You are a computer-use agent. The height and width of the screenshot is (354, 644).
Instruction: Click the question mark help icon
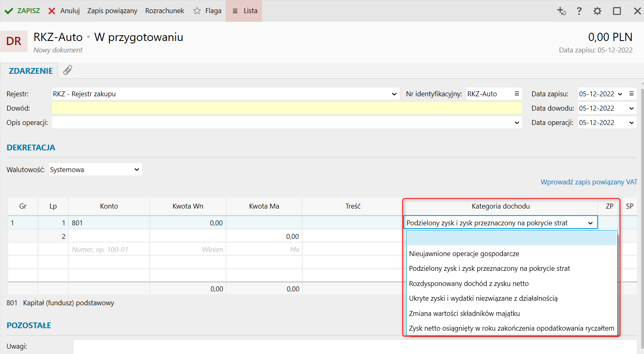coord(579,11)
